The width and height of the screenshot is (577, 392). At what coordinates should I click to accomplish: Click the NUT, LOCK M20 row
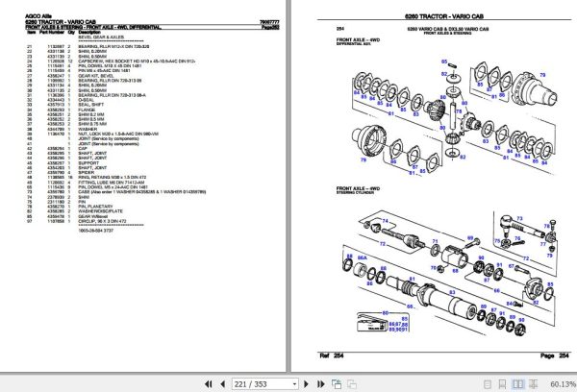click(x=92, y=134)
